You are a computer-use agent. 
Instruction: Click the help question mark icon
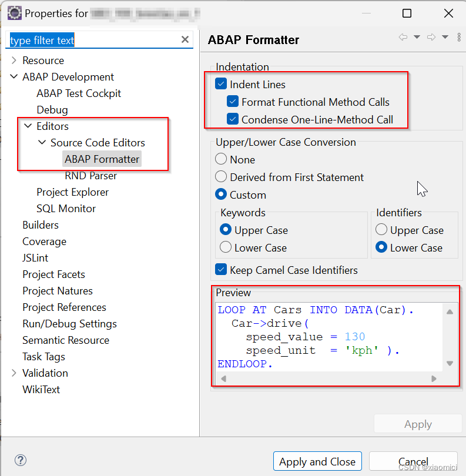coord(21,460)
